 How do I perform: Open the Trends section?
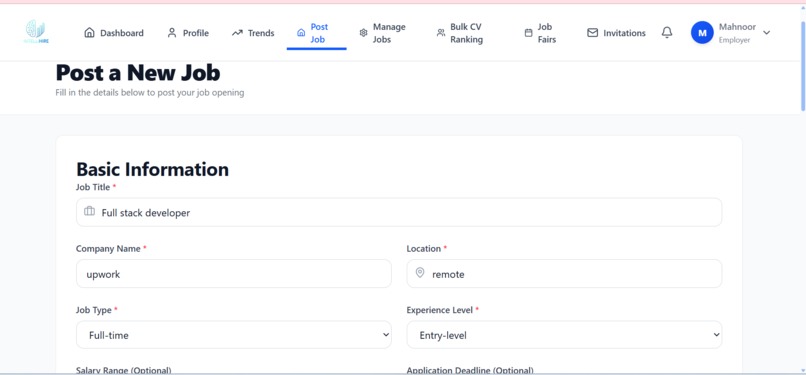253,33
